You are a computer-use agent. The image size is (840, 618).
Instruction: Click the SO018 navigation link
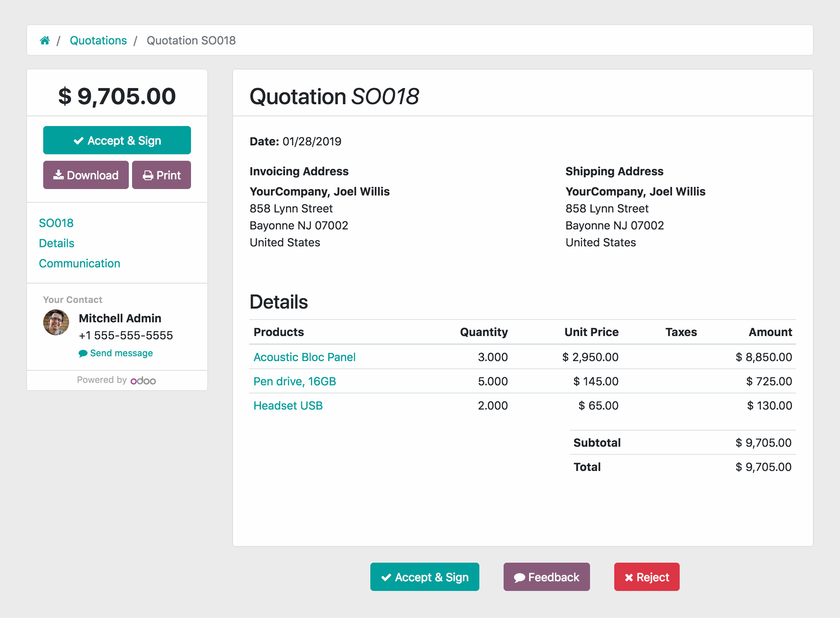coord(56,223)
